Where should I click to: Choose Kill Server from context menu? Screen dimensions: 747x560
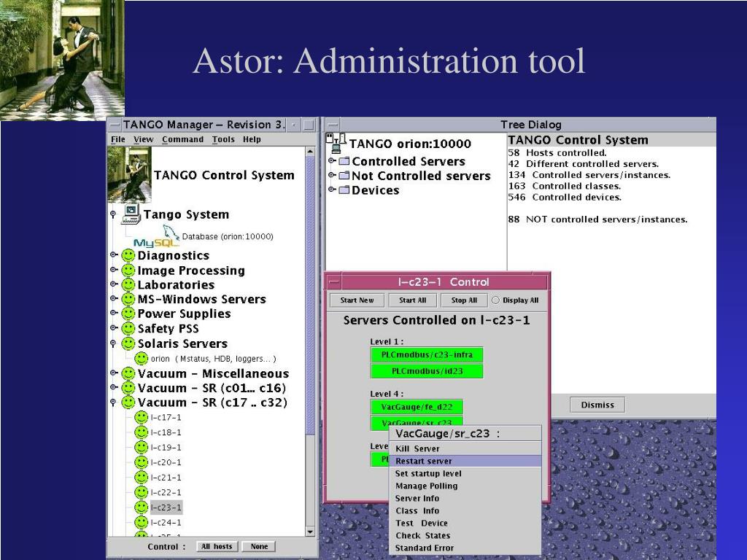point(465,448)
